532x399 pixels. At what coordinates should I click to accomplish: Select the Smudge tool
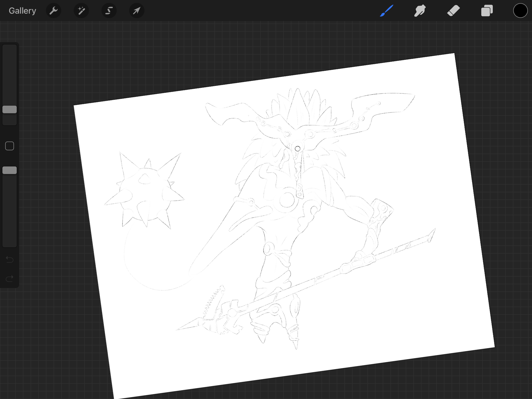420,11
